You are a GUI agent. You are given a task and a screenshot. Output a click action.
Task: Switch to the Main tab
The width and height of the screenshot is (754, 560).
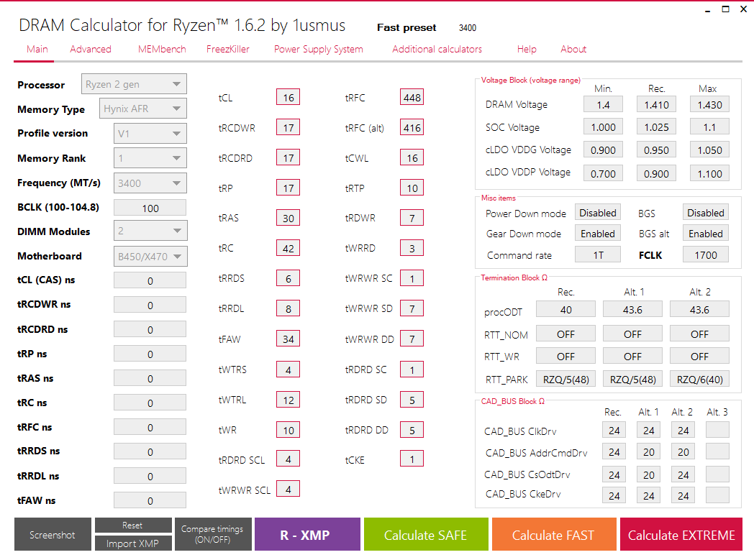[x=37, y=49]
